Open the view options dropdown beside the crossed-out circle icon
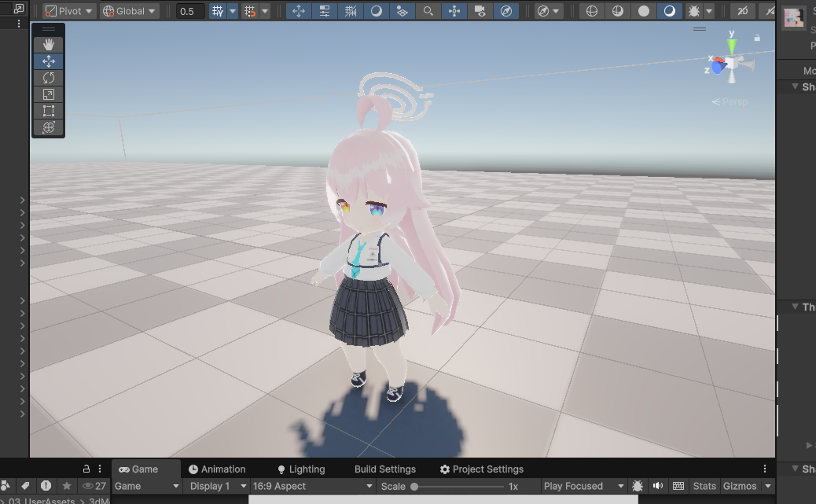Viewport: 816px width, 504px height. point(556,11)
